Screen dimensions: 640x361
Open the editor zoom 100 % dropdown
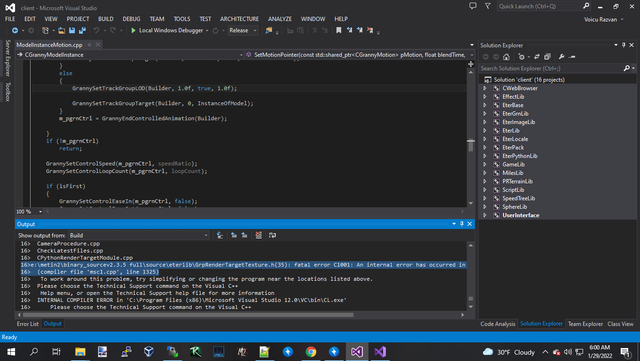(40, 212)
